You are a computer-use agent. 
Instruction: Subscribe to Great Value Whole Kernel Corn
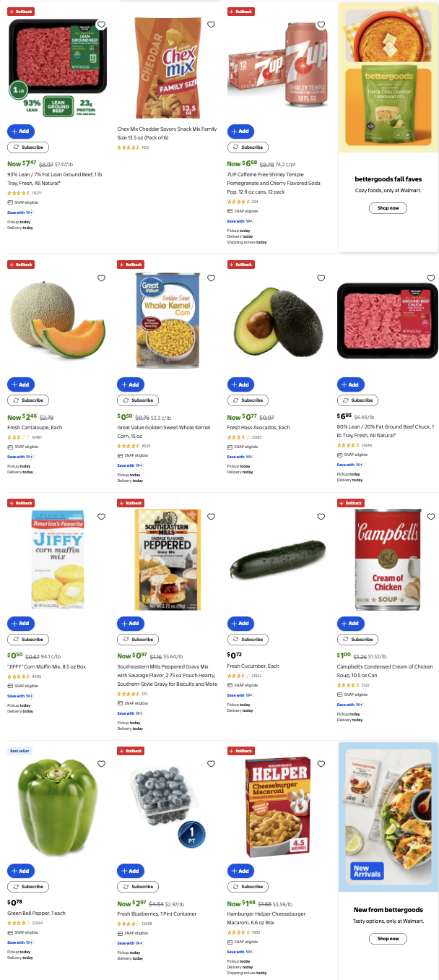click(x=137, y=400)
